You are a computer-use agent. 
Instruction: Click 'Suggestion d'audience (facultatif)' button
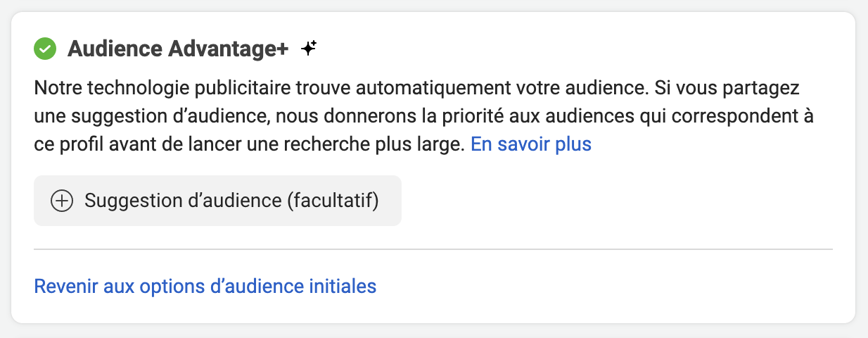[x=217, y=201]
